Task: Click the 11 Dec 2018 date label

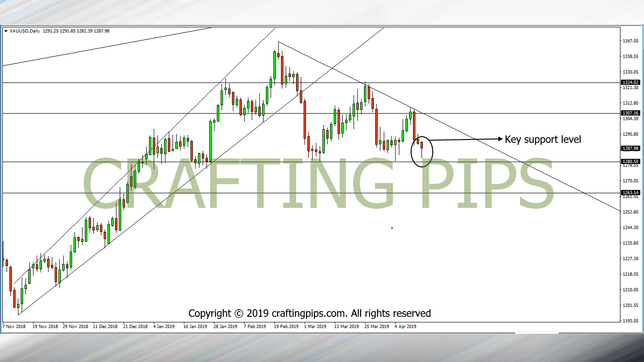Action: (105, 326)
